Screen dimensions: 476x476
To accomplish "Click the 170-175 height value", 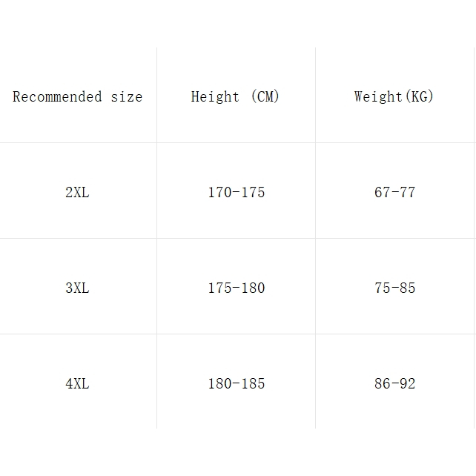I will pyautogui.click(x=236, y=193).
